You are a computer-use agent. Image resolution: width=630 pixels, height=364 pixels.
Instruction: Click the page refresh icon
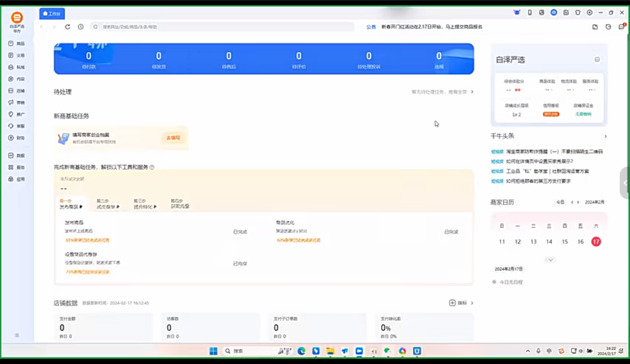[x=68, y=27]
